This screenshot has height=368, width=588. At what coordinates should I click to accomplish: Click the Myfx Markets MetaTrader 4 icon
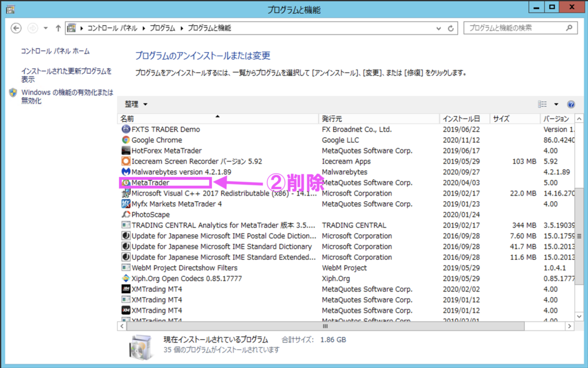point(126,204)
